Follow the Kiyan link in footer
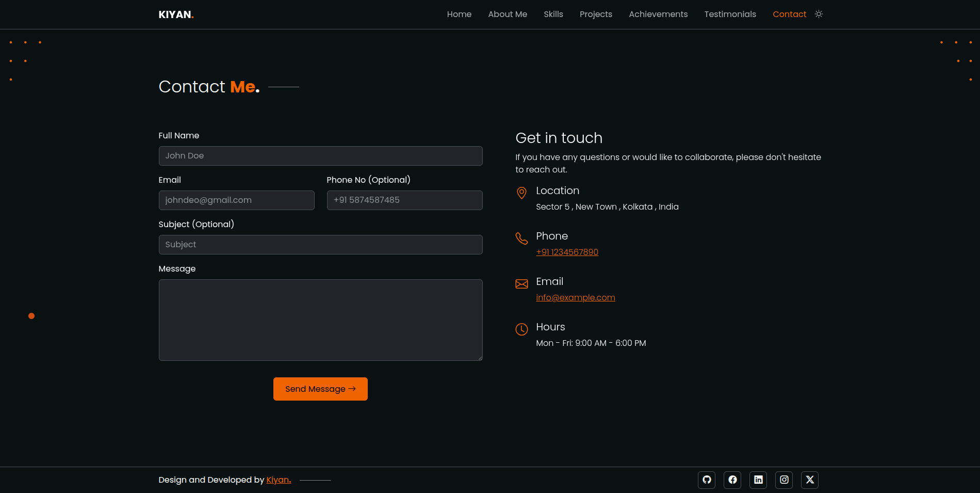980x493 pixels. tap(279, 480)
